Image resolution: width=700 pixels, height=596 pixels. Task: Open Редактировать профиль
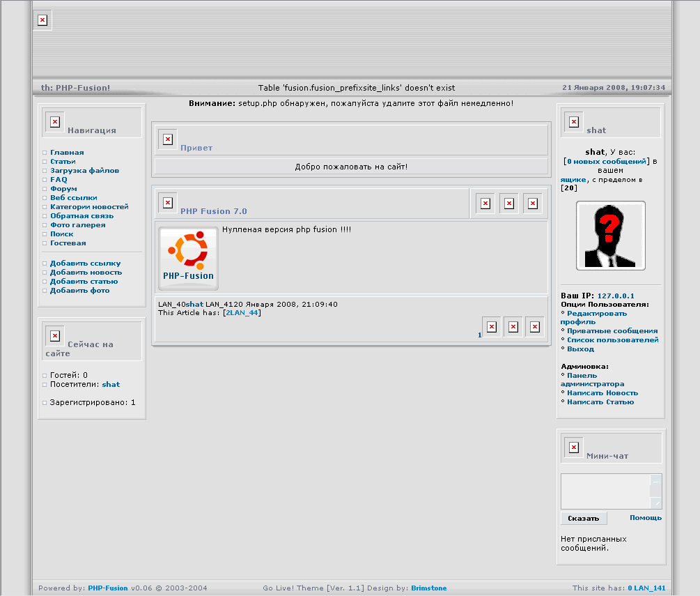point(593,318)
